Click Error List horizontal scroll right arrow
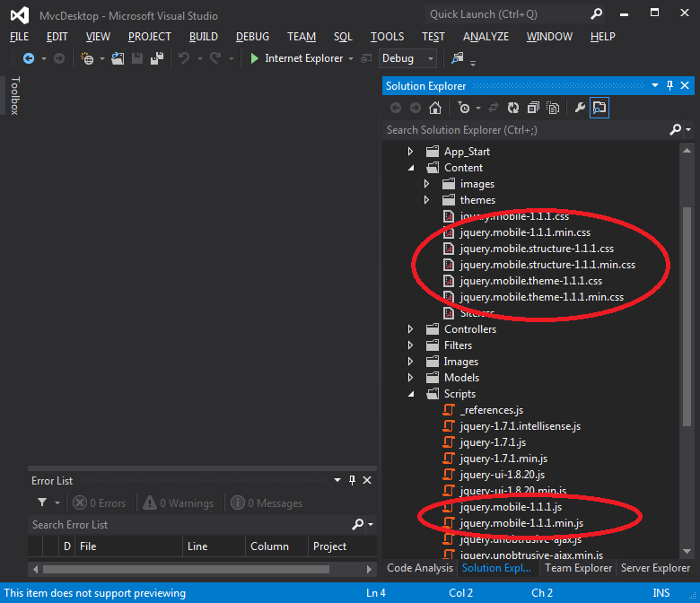The height and width of the screenshot is (603, 700). [x=369, y=569]
